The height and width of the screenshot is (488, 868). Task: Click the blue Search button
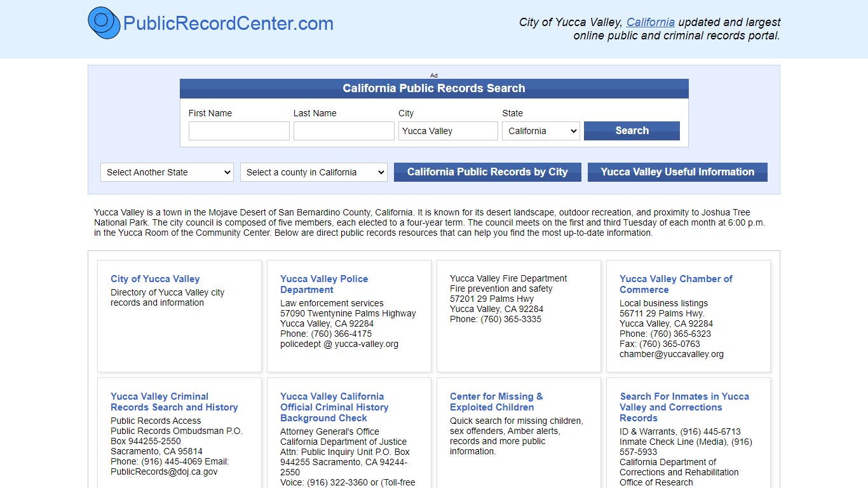[632, 131]
